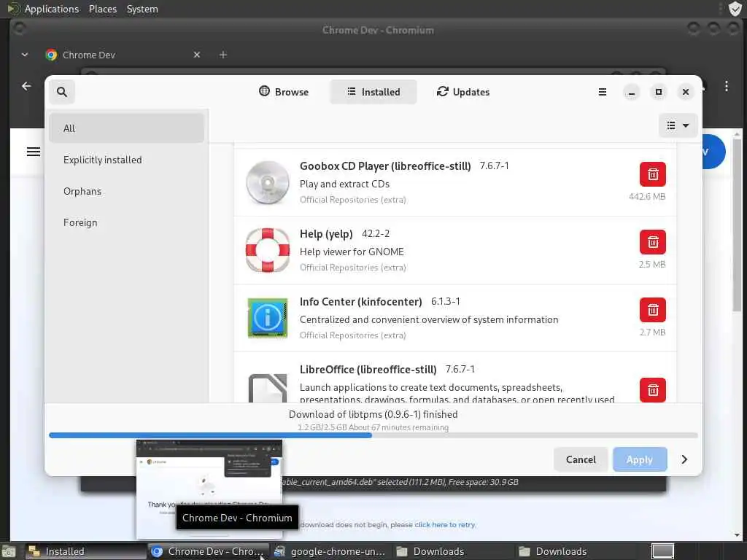The height and width of the screenshot is (560, 747).
Task: Open new tab in Chromium window
Action: tap(223, 55)
